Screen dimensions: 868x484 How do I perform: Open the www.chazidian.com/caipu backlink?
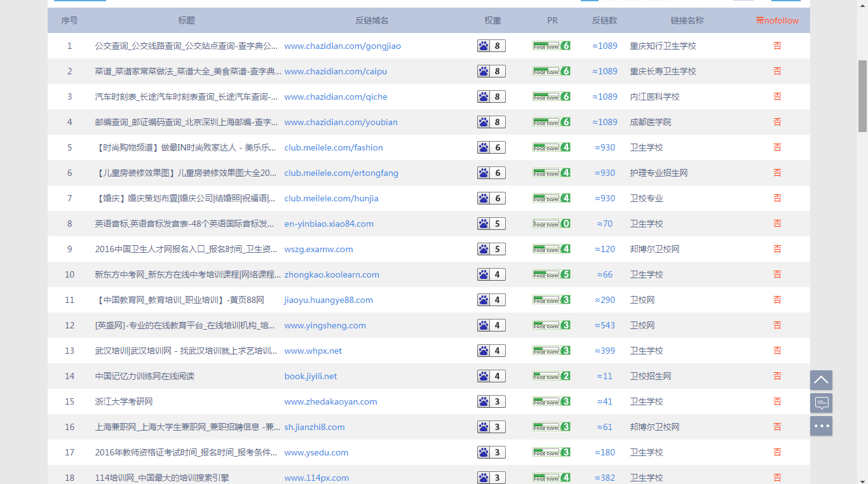pos(336,71)
